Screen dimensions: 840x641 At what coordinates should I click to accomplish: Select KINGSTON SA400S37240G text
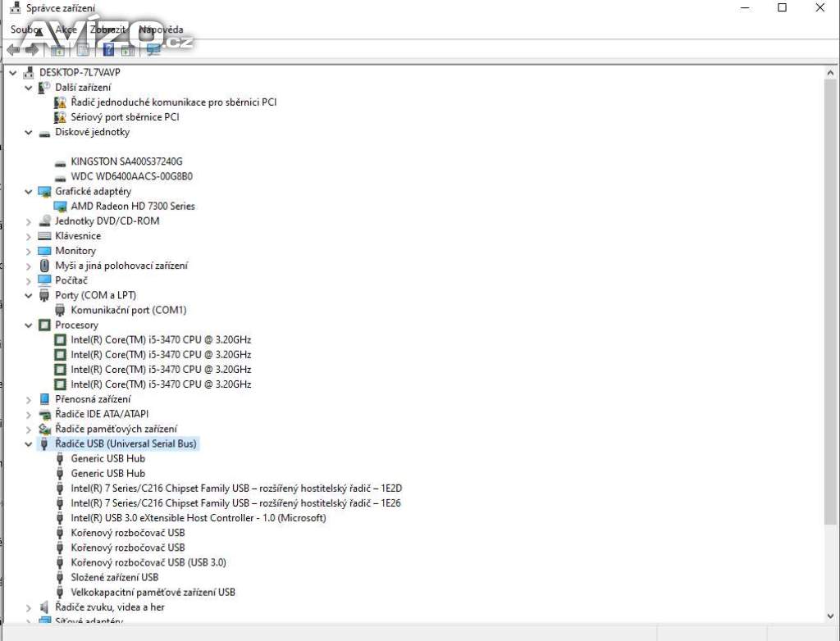126,161
